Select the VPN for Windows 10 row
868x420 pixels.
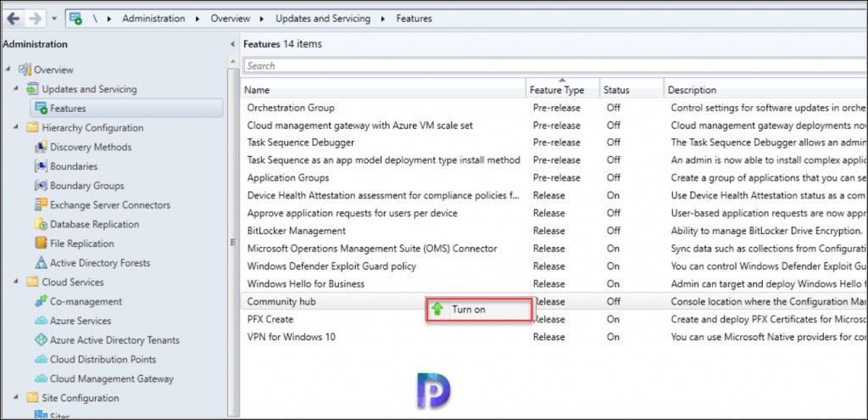pos(554,336)
